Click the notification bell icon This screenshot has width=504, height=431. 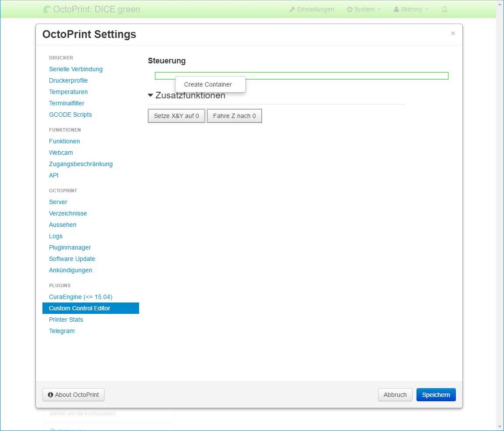[x=444, y=9]
